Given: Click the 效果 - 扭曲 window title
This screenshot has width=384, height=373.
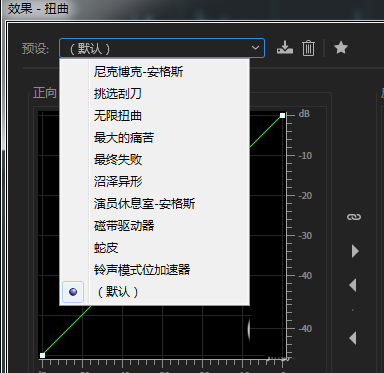Looking at the screenshot, I should [x=38, y=9].
